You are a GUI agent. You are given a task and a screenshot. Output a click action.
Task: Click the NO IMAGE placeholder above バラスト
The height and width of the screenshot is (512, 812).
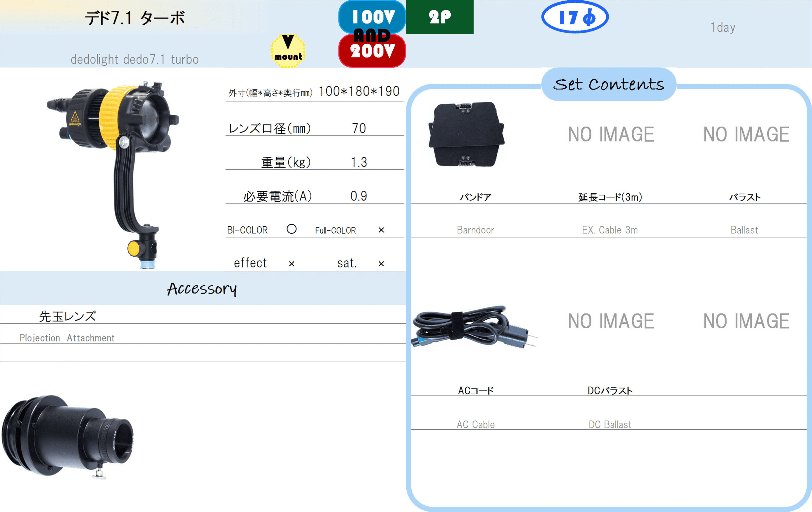[746, 134]
